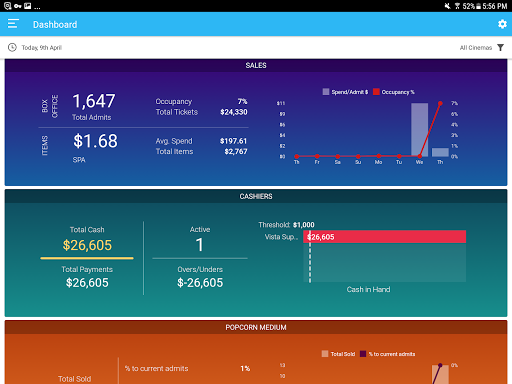
Task: Tap the key VPN icon in the status bar
Action: [18, 6]
